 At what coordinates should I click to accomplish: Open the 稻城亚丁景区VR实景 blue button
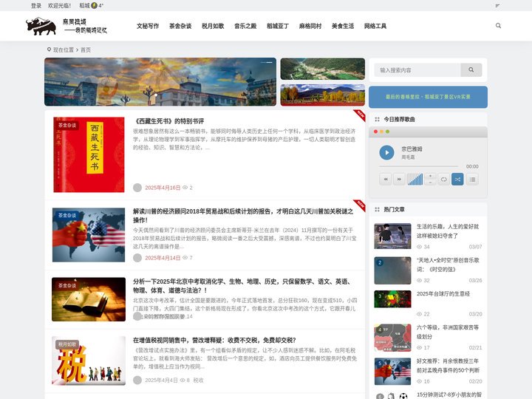tap(428, 97)
